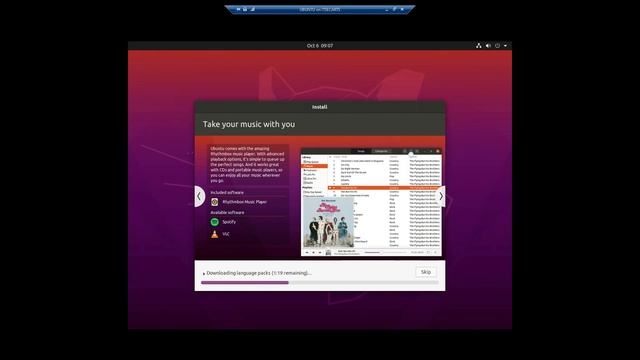Open the network status icon

pos(479,46)
